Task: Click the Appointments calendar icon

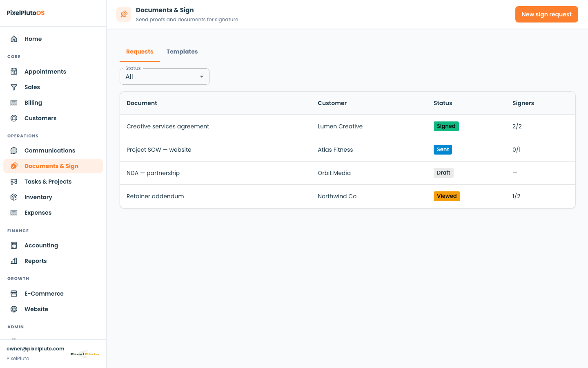Action: click(x=14, y=72)
